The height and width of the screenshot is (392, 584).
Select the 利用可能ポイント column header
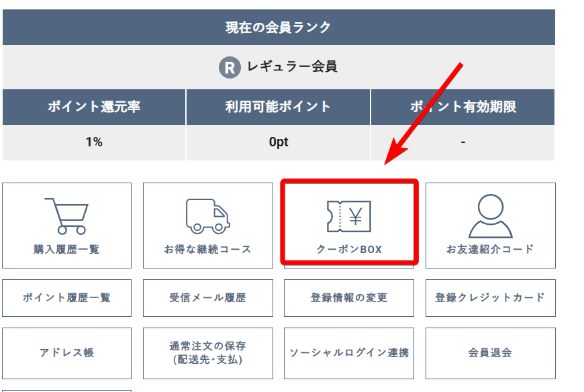coord(278,107)
